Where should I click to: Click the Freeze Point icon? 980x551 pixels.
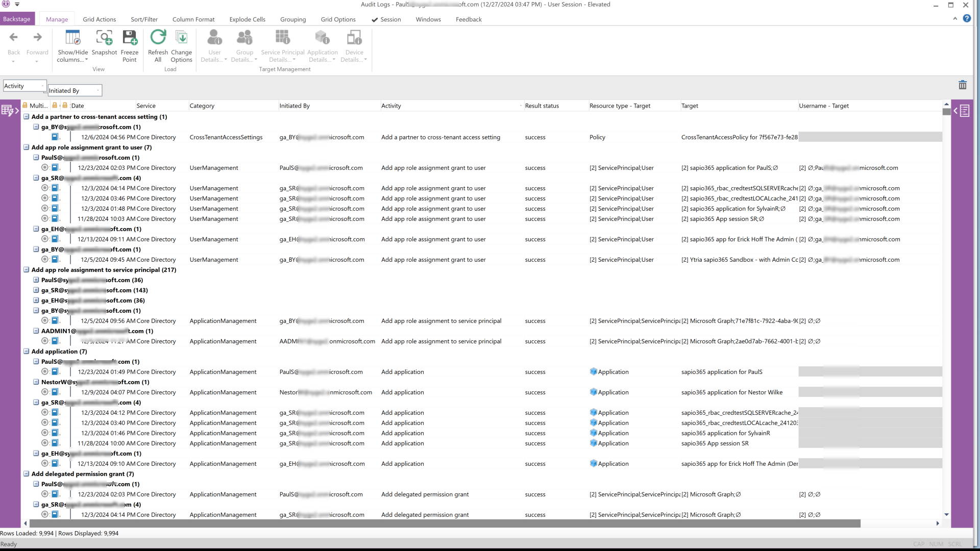pos(130,38)
